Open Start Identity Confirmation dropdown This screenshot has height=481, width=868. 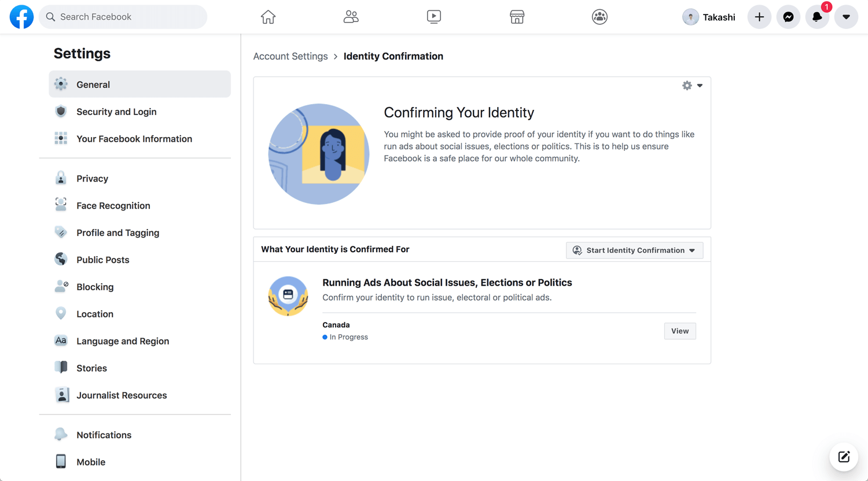[634, 250]
